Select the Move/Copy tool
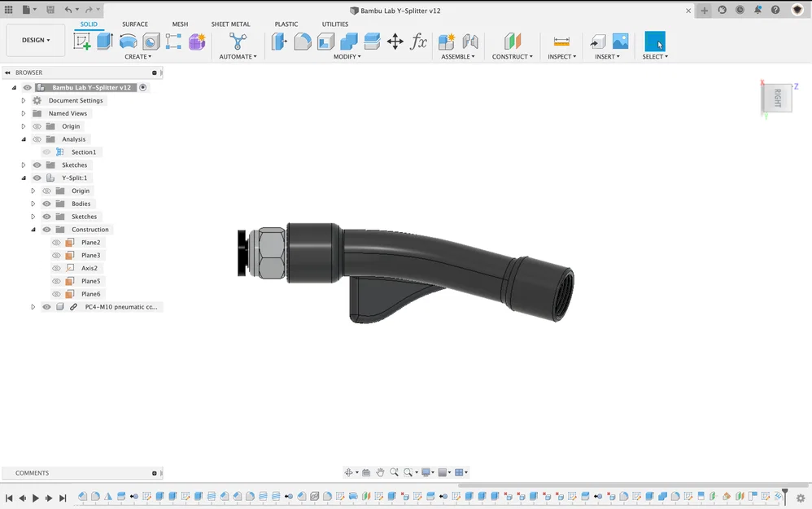Screen dimensions: 812x509 click(395, 42)
